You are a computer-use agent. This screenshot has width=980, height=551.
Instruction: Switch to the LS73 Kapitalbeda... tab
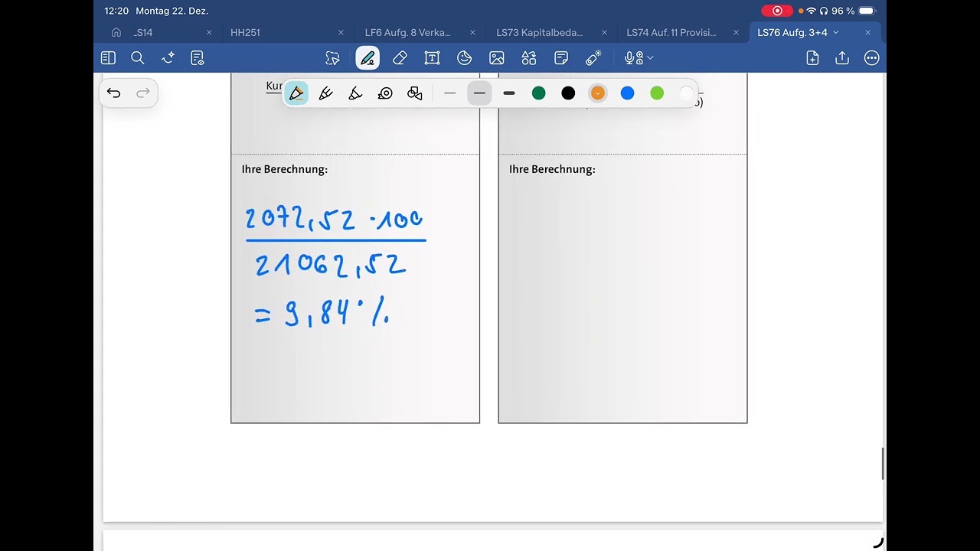[540, 33]
